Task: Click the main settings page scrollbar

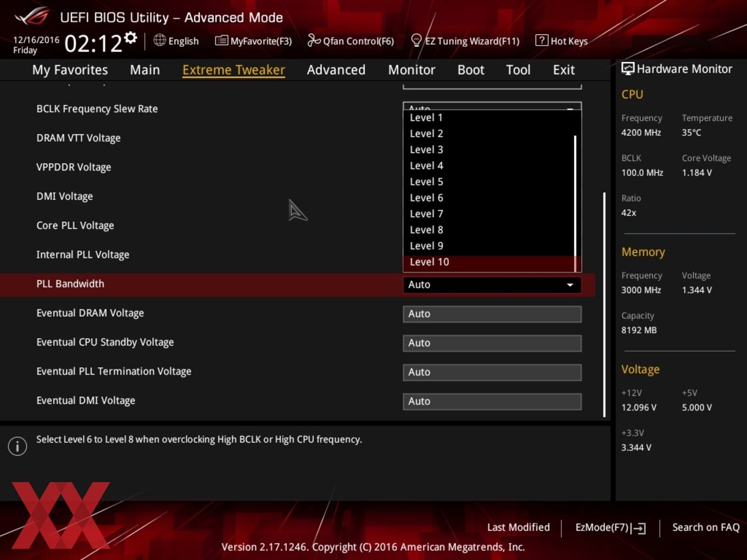Action: pos(604,305)
